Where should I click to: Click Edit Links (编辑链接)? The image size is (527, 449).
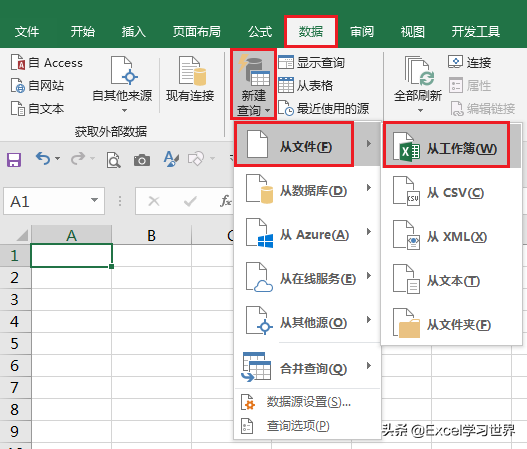482,108
